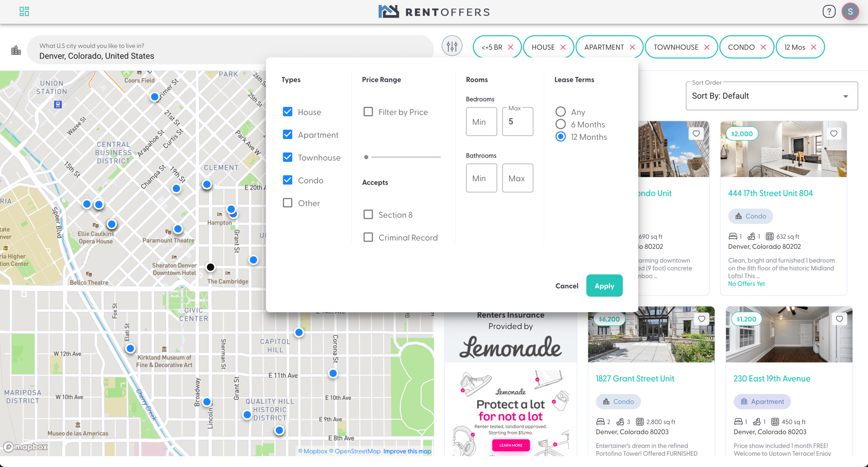Select the 6 Months lease option
Screen dimensions: 868x467
pyautogui.click(x=560, y=124)
